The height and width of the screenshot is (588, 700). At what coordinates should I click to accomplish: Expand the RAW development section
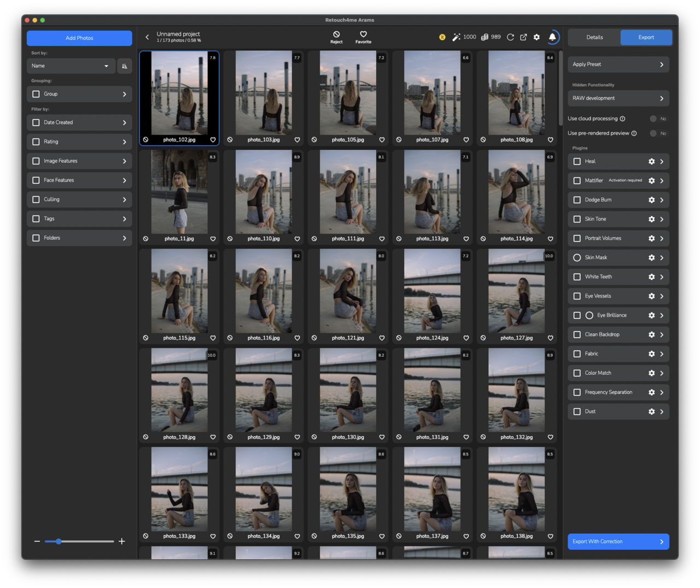618,98
